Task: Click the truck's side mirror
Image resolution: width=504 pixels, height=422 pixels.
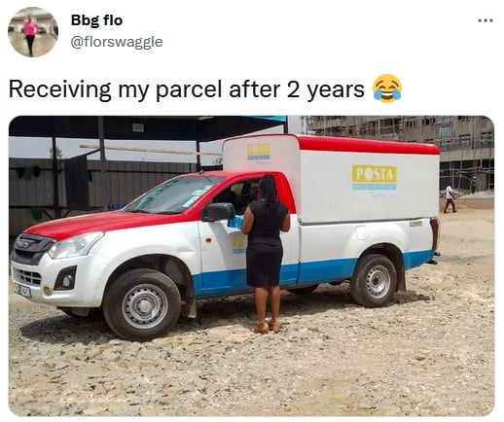Action: 218,212
